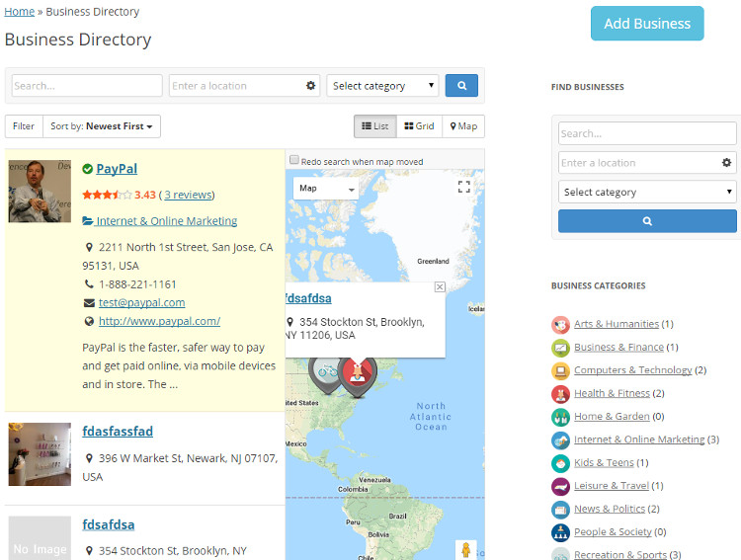
Task: Click the Kids & Teens category icon
Action: tap(560, 463)
